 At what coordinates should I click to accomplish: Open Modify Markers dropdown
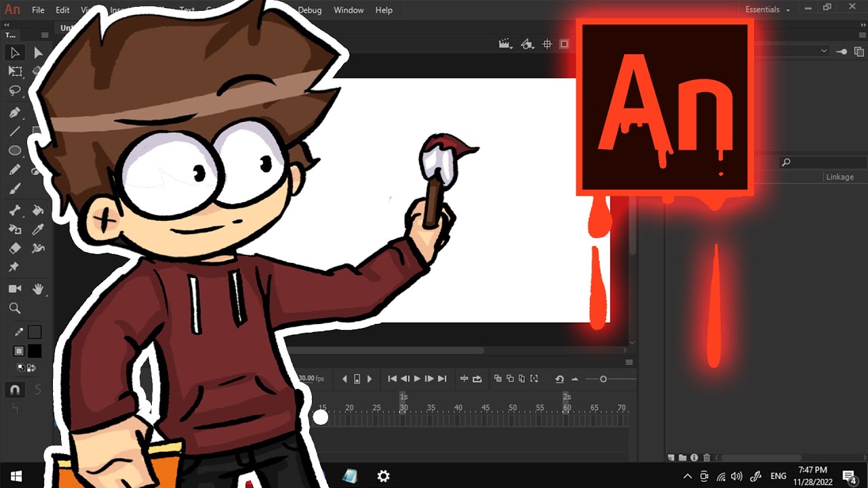tap(534, 379)
